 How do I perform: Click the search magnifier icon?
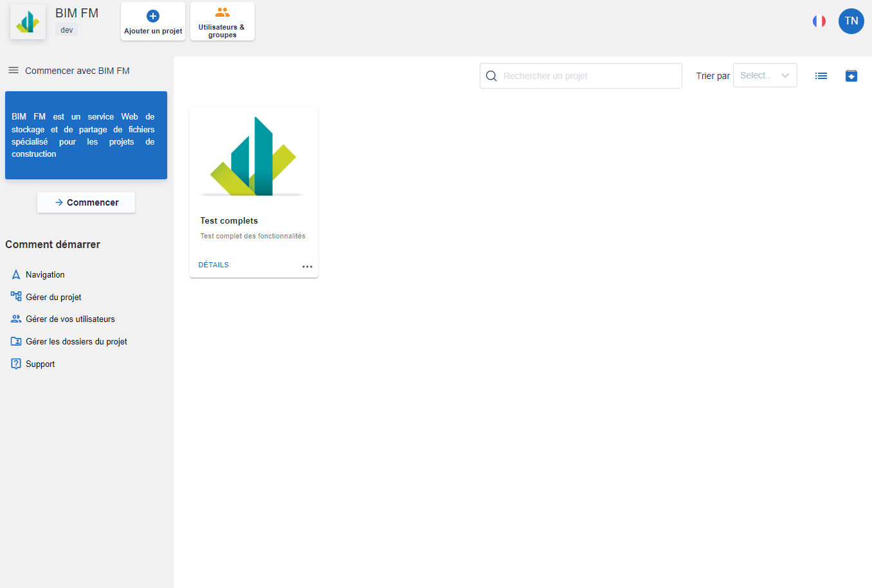click(491, 76)
